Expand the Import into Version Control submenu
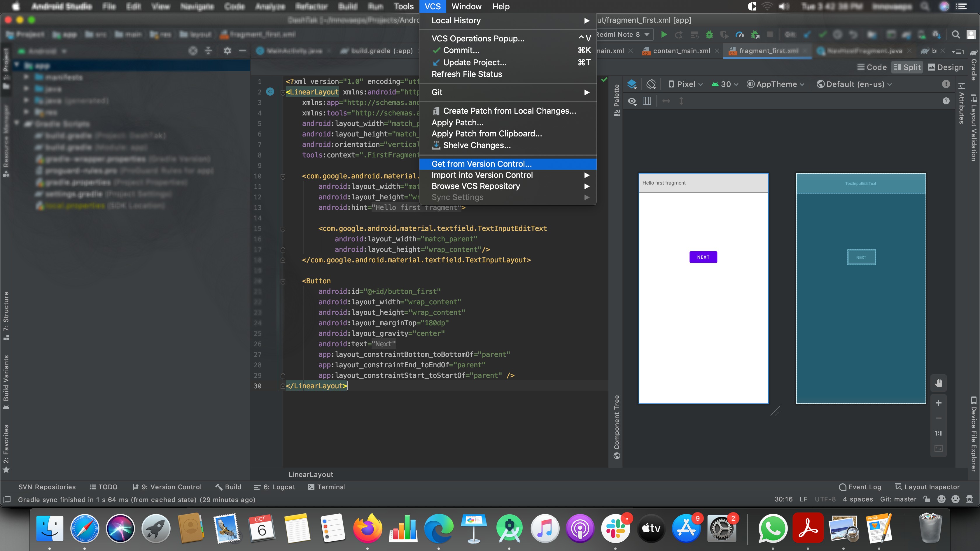Image resolution: width=980 pixels, height=551 pixels. tap(508, 175)
